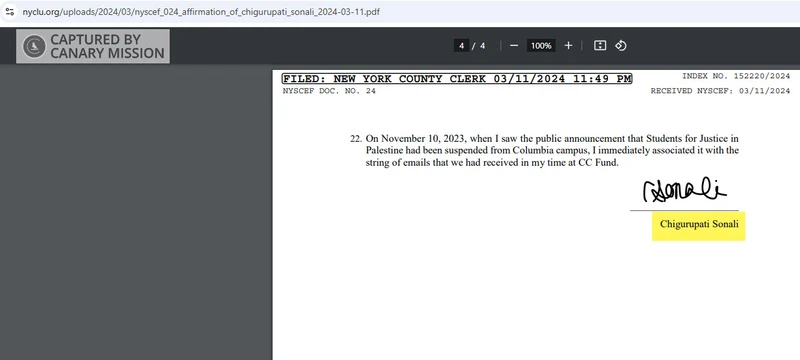Viewport: 800px width, 360px height.
Task: Select the current page number field
Action: point(461,46)
